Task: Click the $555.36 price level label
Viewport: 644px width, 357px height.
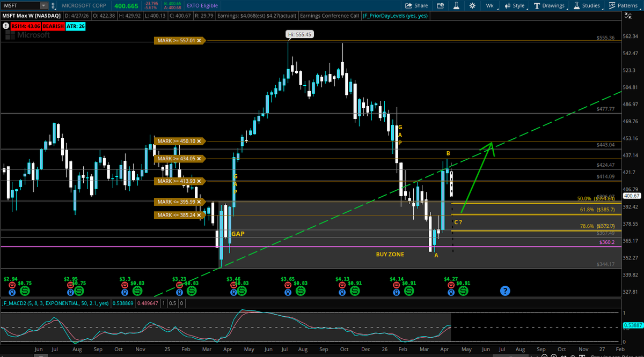Action: [605, 38]
